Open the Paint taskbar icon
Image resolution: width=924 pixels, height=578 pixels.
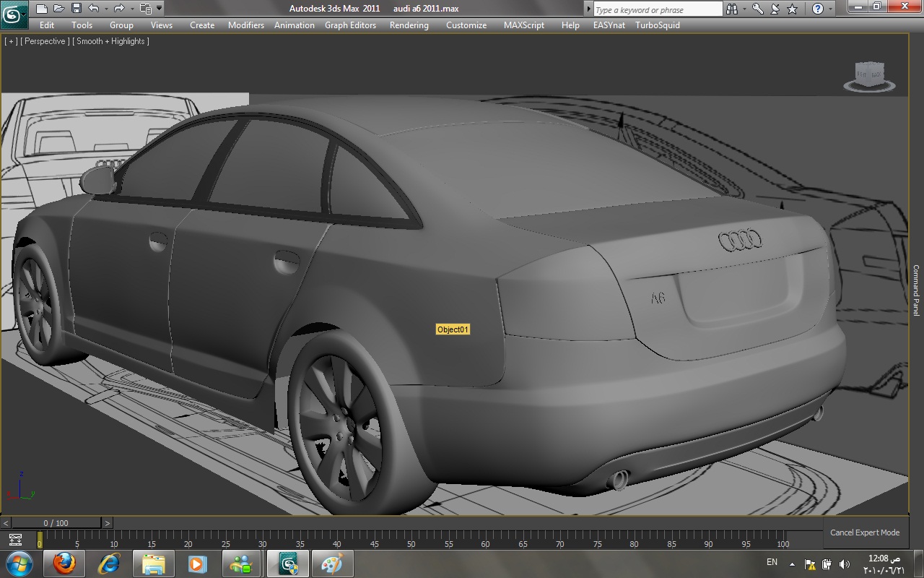pyautogui.click(x=332, y=563)
